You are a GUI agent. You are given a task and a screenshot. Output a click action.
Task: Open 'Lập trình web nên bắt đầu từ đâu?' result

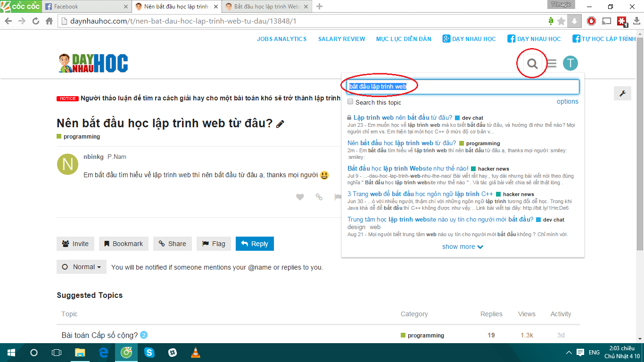point(403,117)
